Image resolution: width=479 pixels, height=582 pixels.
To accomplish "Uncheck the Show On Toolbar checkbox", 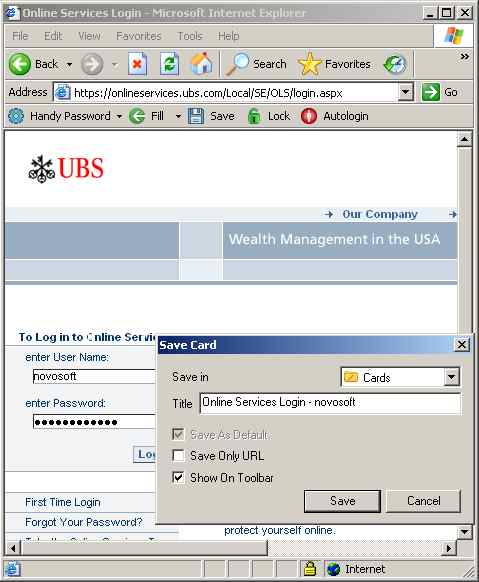I will click(x=178, y=477).
